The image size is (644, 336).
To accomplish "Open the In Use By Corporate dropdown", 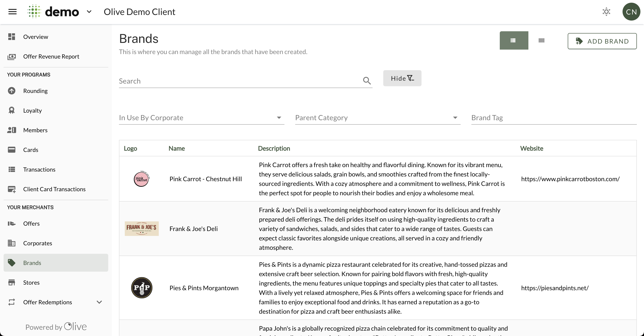I will [201, 118].
